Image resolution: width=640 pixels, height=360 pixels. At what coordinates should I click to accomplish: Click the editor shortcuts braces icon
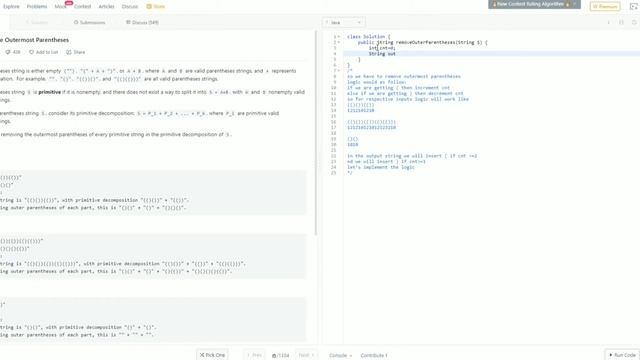pyautogui.click(x=621, y=22)
